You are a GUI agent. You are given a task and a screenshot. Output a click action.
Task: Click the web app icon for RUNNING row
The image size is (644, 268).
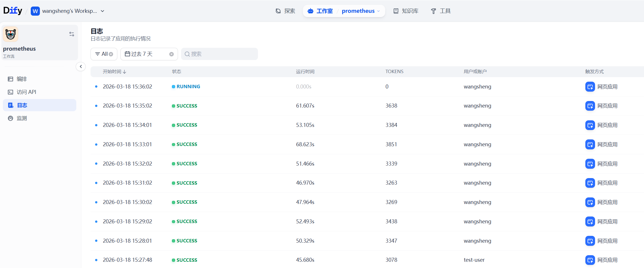coord(590,87)
